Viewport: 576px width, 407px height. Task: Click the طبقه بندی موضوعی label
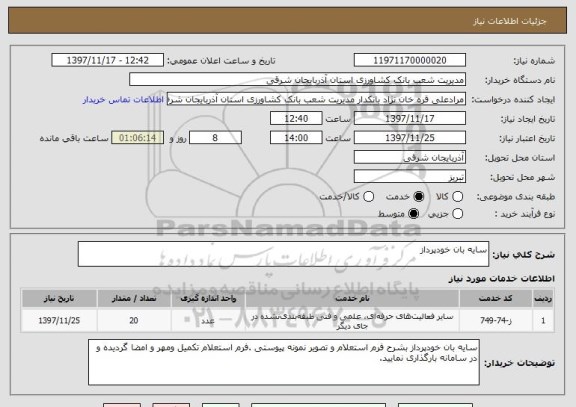point(516,197)
